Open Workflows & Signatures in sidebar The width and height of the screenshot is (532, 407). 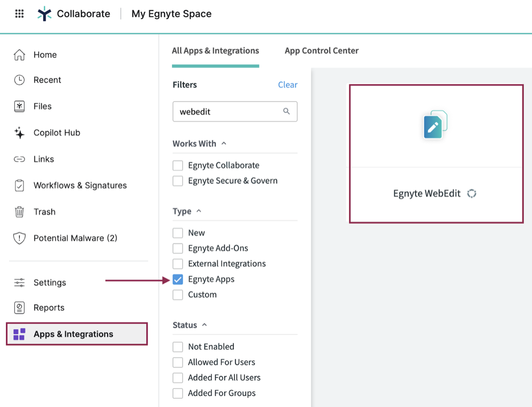[80, 185]
